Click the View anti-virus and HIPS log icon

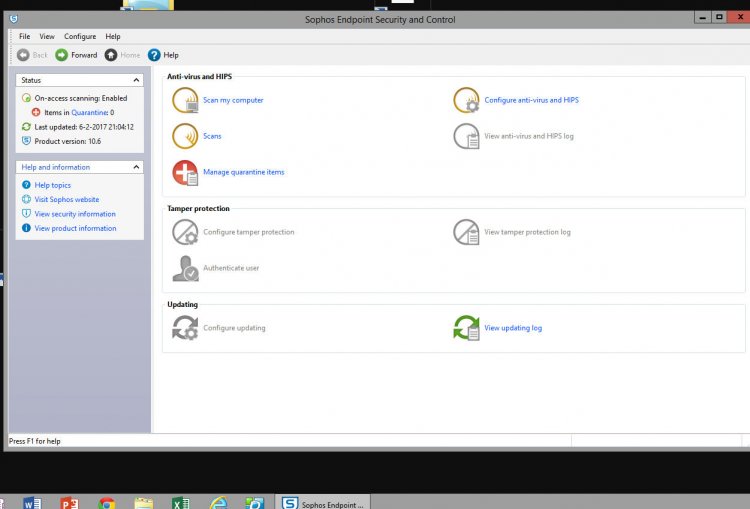click(x=466, y=136)
